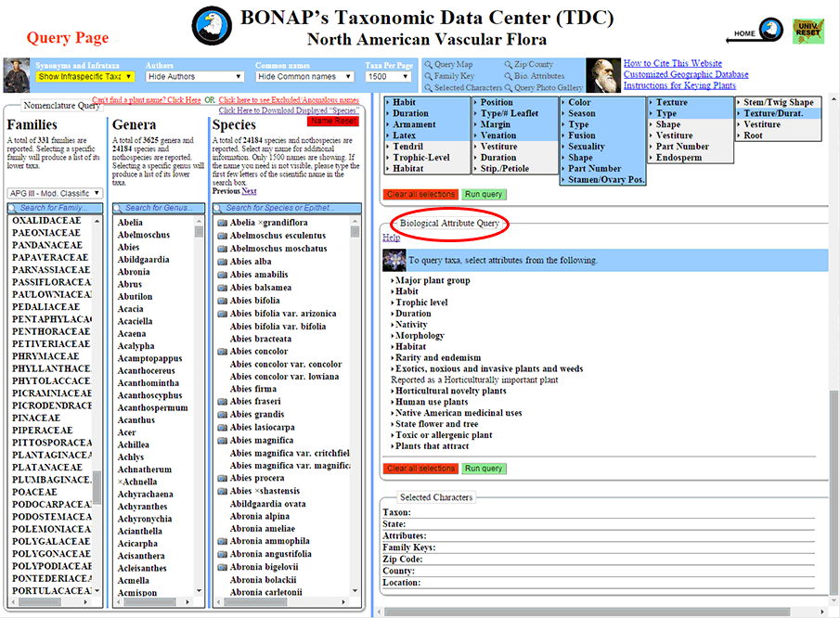Run query in Biological Attribute section
The width and height of the screenshot is (840, 618).
click(484, 469)
